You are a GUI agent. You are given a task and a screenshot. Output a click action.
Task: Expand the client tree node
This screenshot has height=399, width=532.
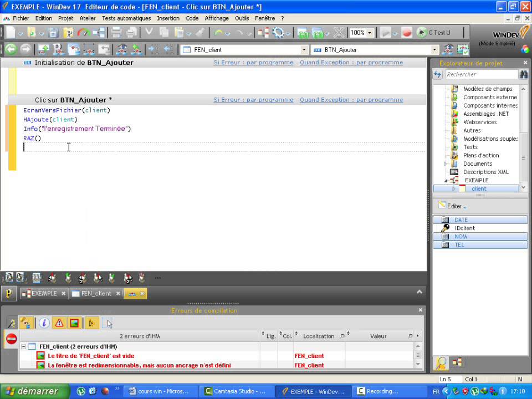coord(454,188)
